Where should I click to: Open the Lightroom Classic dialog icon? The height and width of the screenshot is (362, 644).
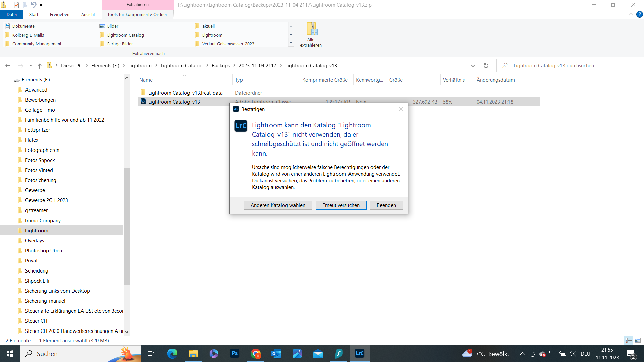click(x=240, y=126)
